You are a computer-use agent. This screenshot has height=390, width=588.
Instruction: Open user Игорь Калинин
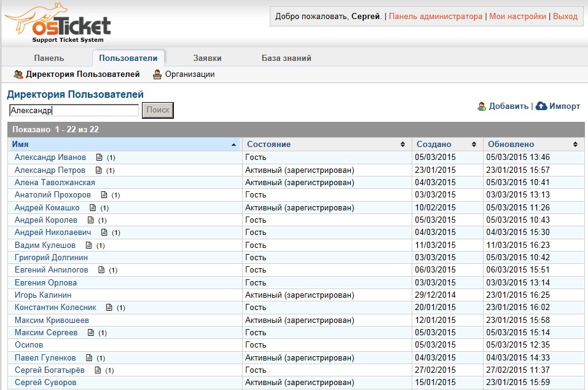(x=43, y=295)
